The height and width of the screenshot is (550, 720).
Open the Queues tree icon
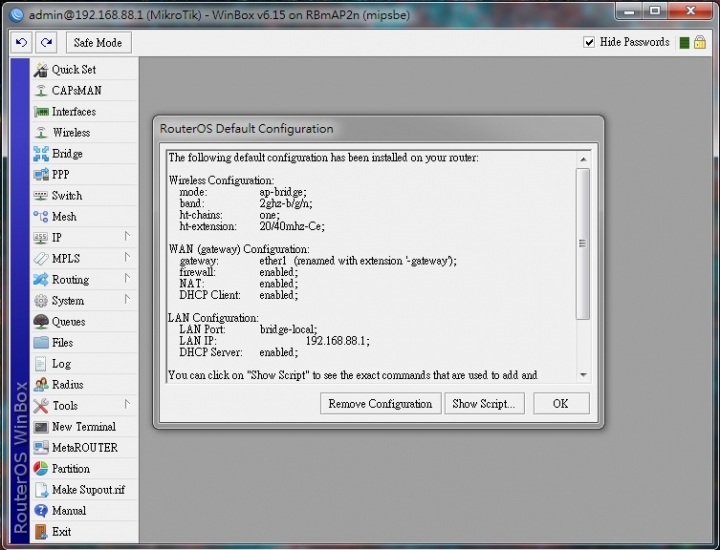[41, 321]
